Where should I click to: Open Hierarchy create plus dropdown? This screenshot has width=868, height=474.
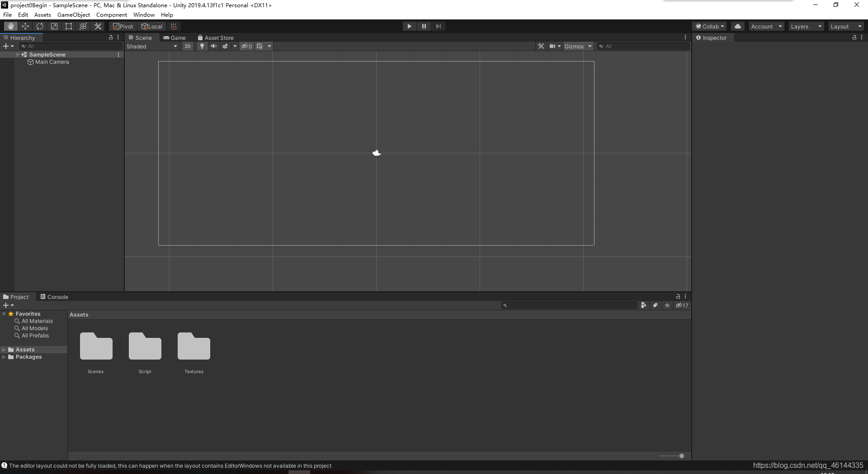pos(9,46)
